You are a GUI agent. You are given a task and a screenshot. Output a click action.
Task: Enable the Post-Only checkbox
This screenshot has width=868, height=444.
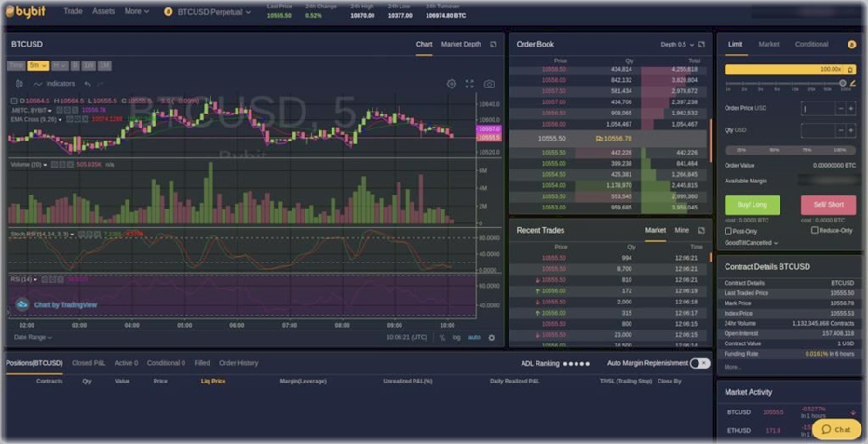pos(728,230)
